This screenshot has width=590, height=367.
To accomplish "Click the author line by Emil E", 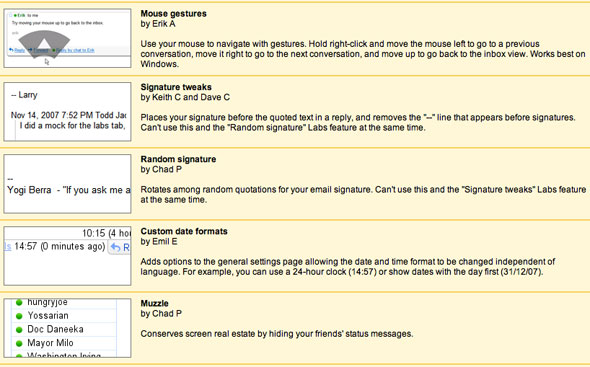I will (x=159, y=241).
